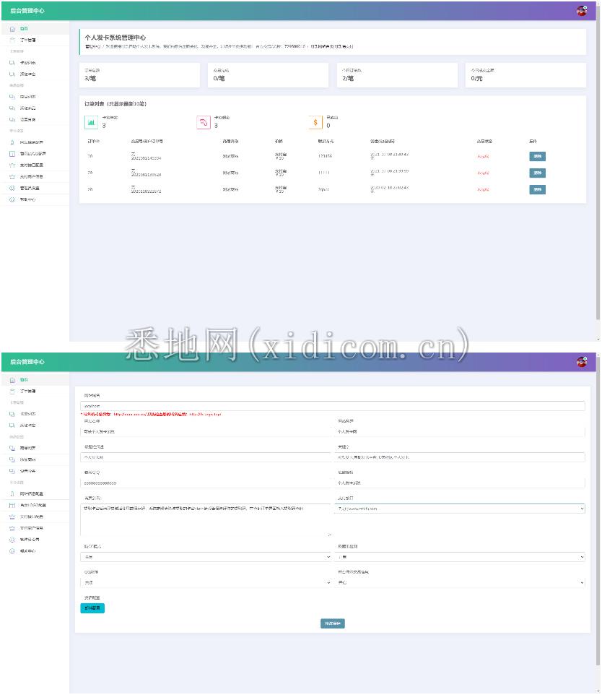Click the 订单管理 icon in the dashboard sidebar

(12, 40)
